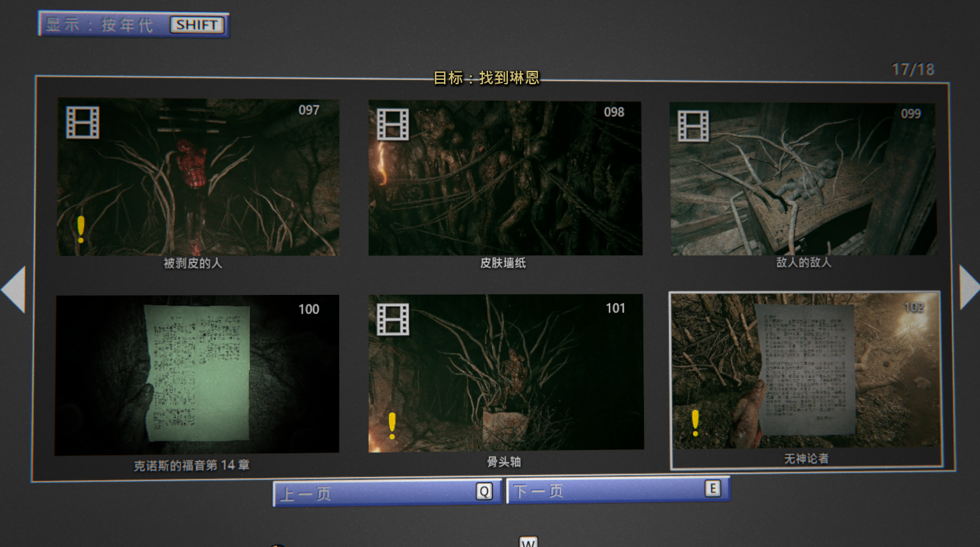Open the 被剥皮的人 recording thumbnail
Viewport: 980px width, 547px height.
click(198, 177)
